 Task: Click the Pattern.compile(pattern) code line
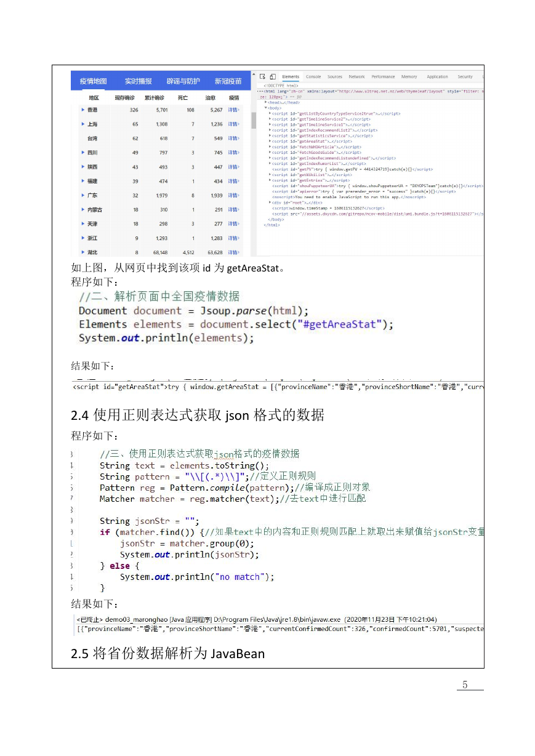pos(235,488)
